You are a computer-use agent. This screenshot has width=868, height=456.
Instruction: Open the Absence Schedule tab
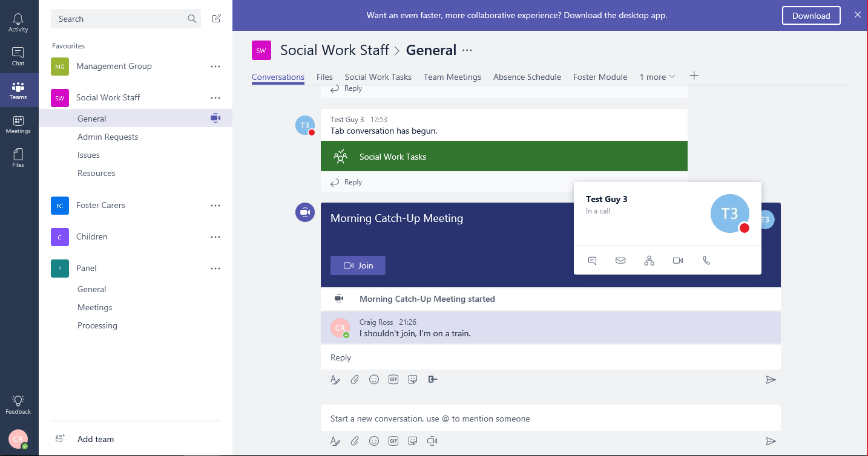(x=527, y=77)
